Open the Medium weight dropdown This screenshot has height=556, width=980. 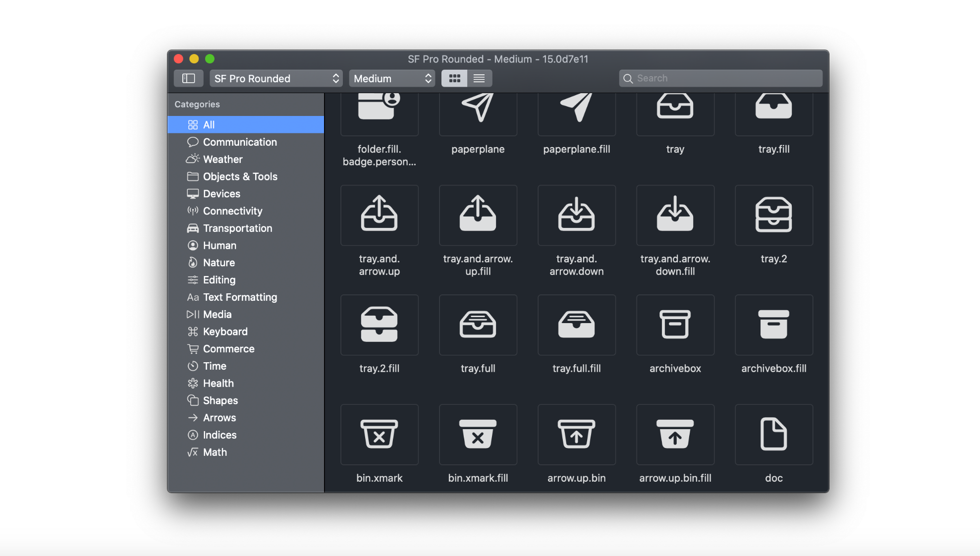392,78
